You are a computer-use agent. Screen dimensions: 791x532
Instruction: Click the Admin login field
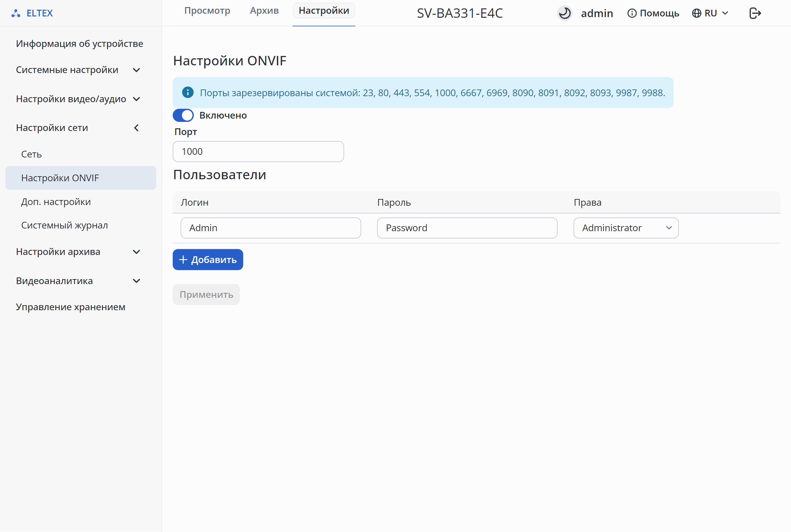271,228
